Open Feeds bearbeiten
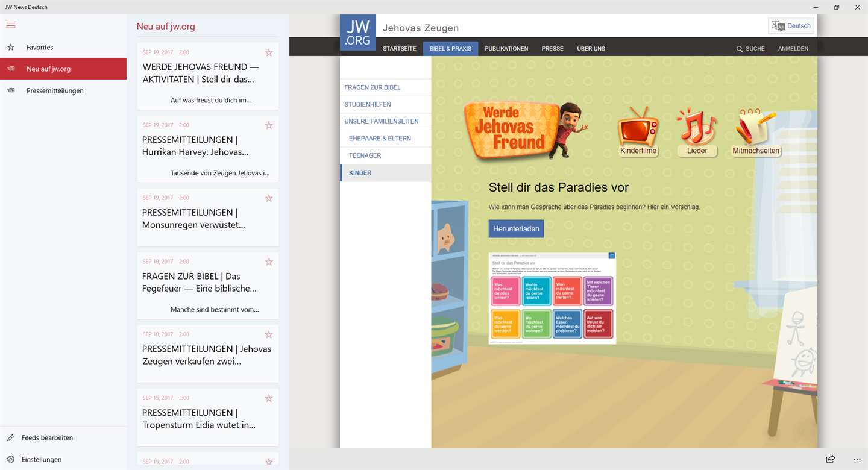 [x=63, y=437]
